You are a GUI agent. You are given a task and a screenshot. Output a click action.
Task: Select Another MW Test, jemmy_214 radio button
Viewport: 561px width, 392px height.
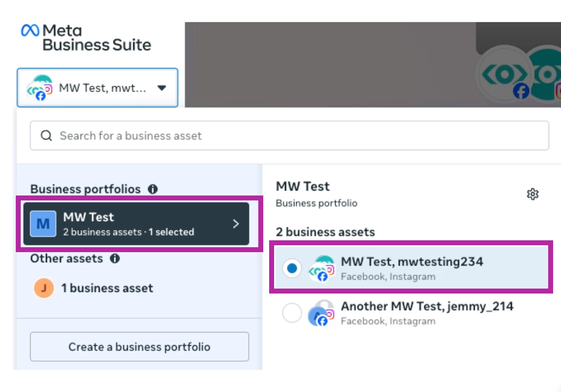(292, 313)
